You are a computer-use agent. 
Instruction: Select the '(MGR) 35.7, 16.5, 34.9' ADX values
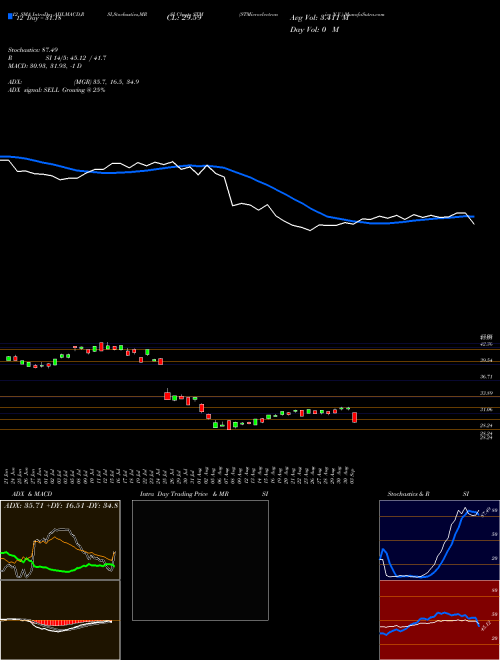[x=106, y=82]
